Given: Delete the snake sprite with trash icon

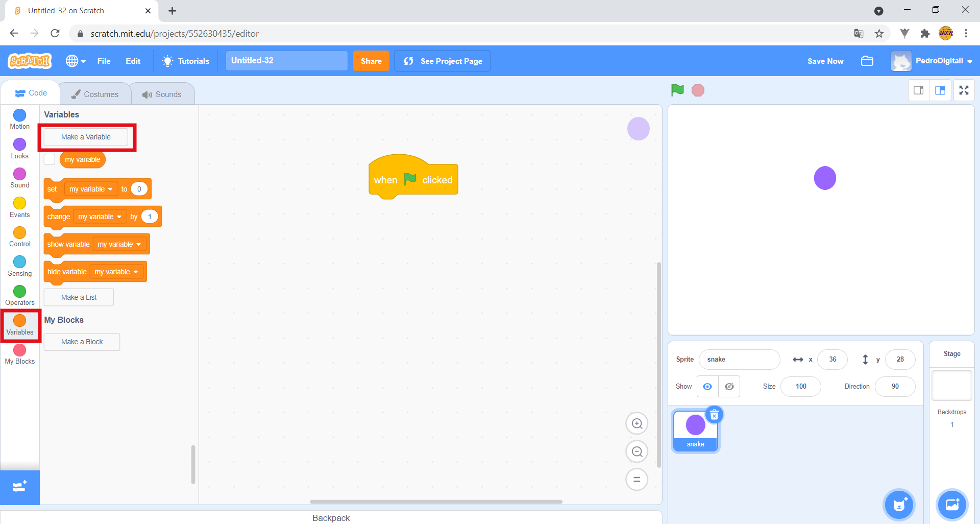Looking at the screenshot, I should click(x=715, y=415).
